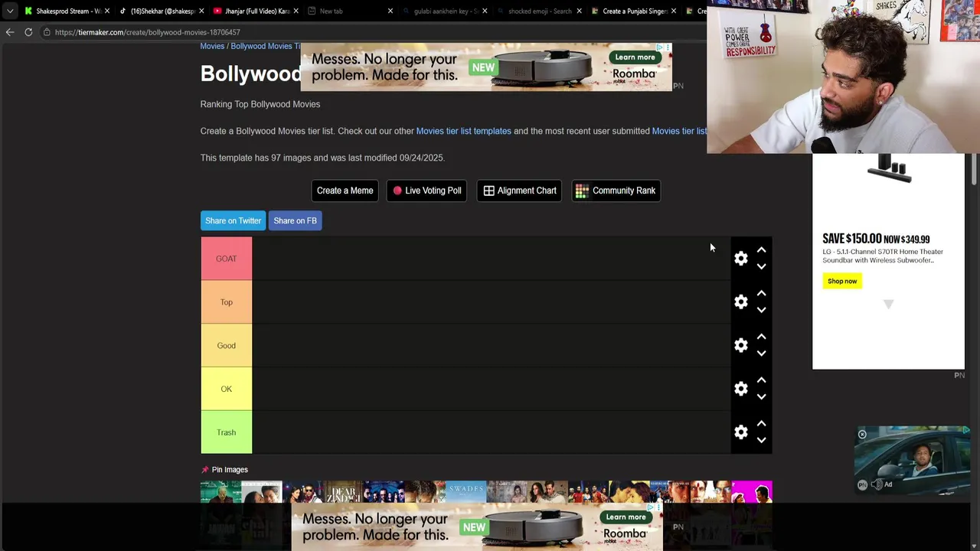
Task: Open settings gear for Good tier
Action: coord(740,346)
